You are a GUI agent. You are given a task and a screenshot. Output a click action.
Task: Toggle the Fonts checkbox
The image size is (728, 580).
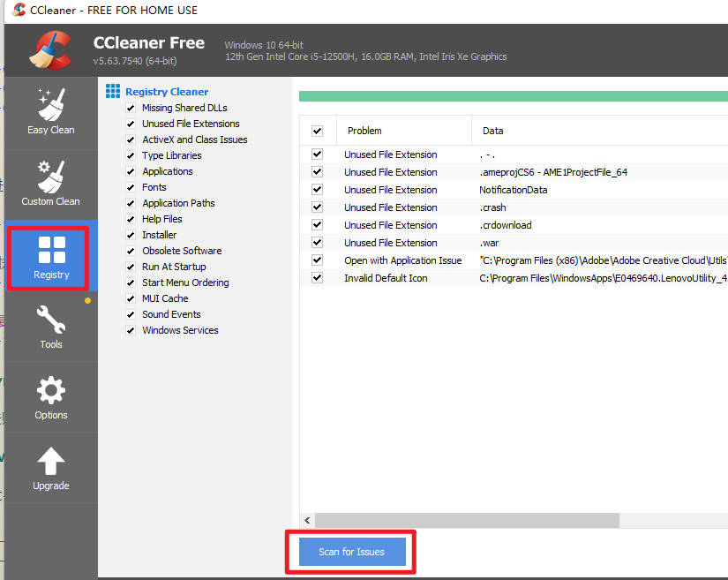tap(131, 188)
